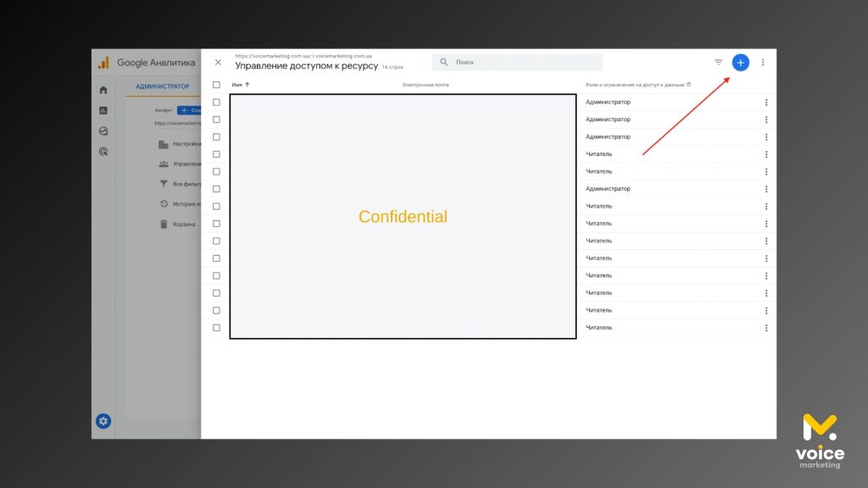The width and height of the screenshot is (868, 488).
Task: Open three-dot menu for first Администратор row
Action: coord(765,103)
